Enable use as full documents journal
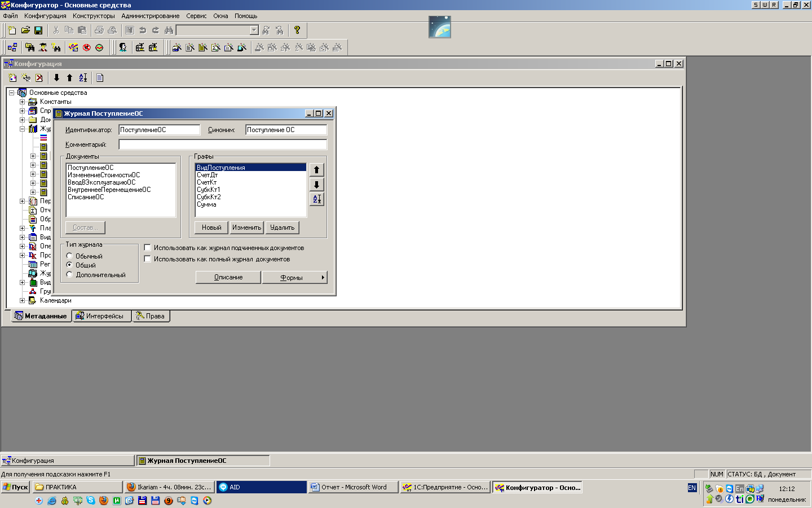The width and height of the screenshot is (812, 508). point(148,259)
